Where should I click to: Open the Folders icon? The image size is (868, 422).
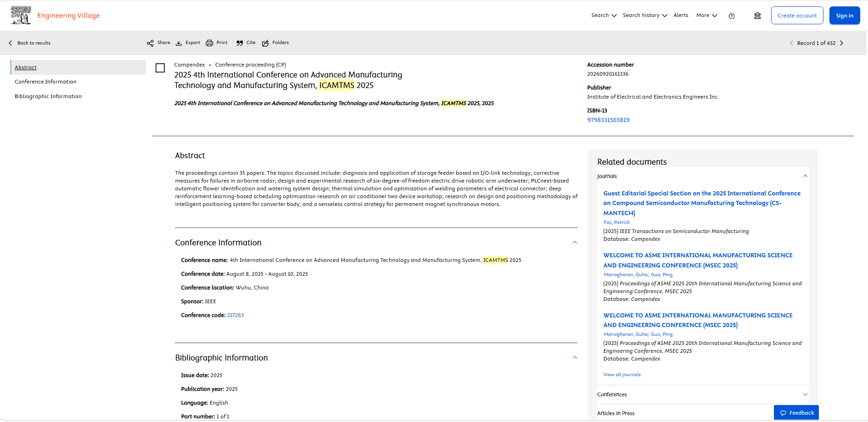[265, 43]
